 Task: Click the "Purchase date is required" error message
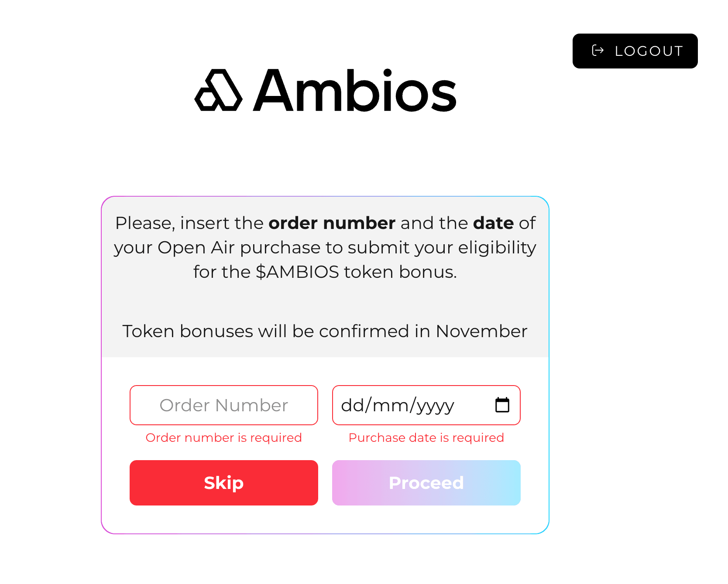point(426,437)
